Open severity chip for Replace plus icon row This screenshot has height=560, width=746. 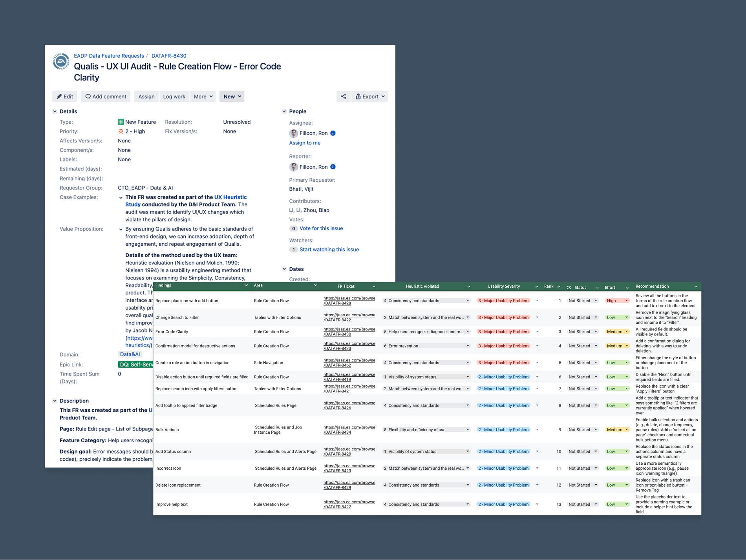(x=503, y=301)
